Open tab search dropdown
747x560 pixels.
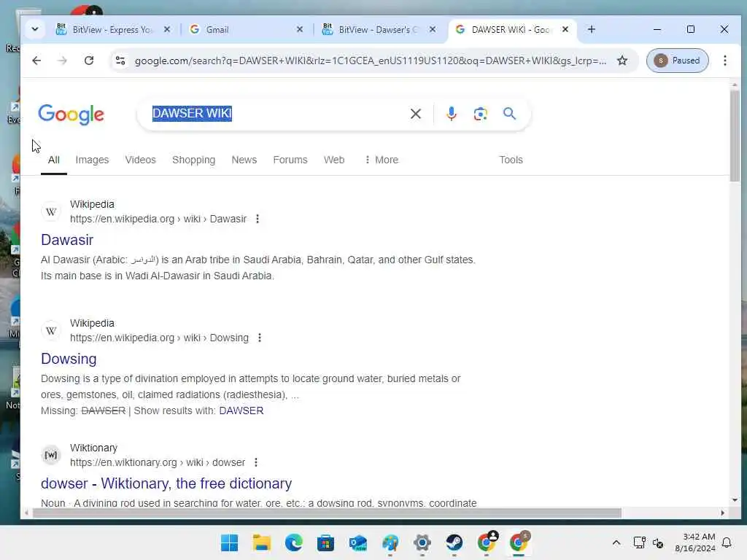35,29
